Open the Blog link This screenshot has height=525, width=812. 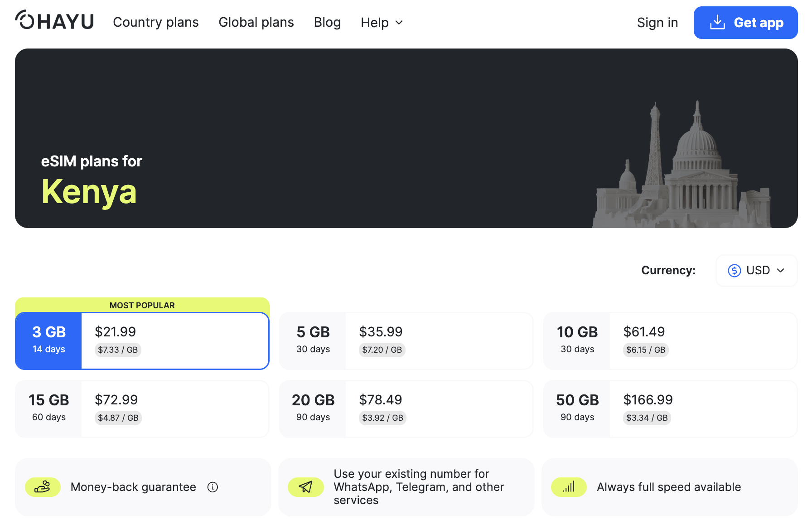tap(327, 22)
